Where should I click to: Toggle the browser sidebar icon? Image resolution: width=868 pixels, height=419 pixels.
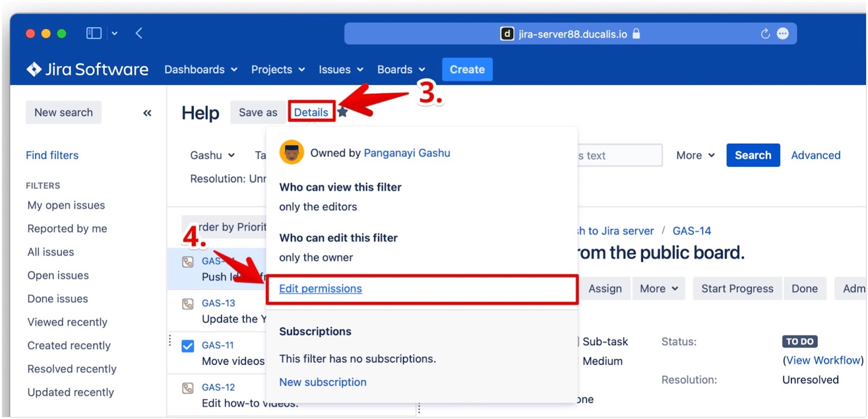[94, 33]
